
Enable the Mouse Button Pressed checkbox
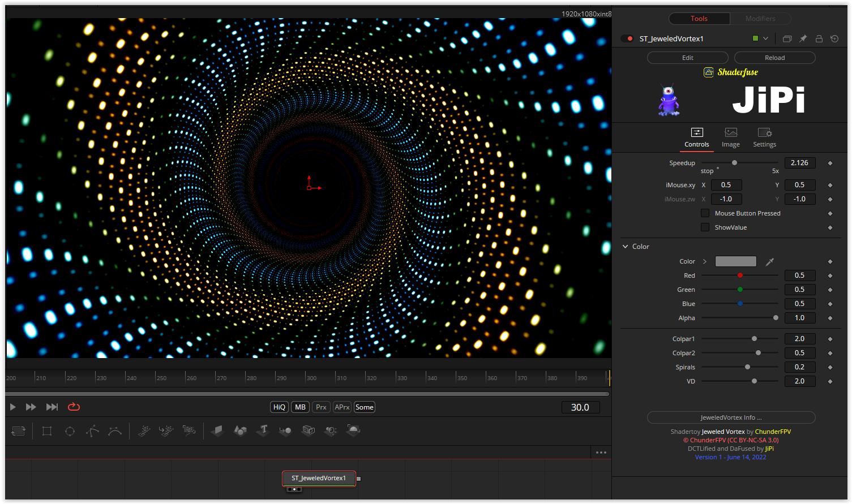(x=705, y=213)
